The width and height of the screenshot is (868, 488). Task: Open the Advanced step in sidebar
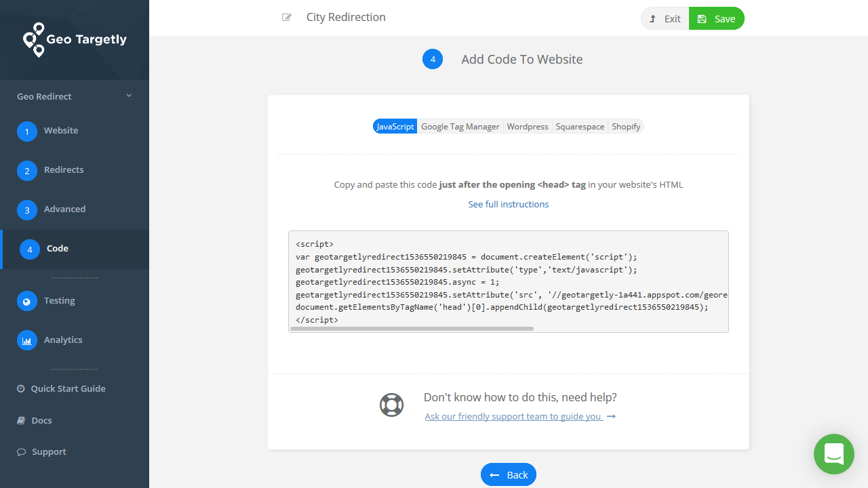tap(75, 209)
